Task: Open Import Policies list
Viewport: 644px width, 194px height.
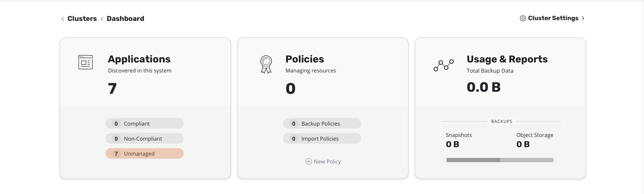Action: point(322,138)
